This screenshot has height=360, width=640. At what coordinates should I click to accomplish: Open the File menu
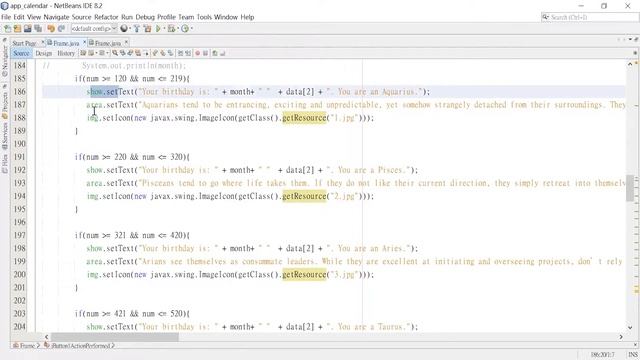(6, 17)
